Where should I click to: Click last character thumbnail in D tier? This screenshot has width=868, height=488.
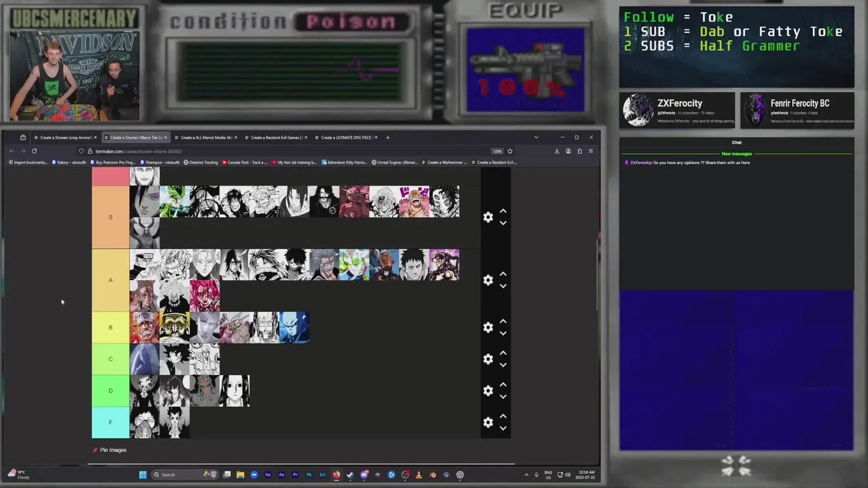[234, 391]
